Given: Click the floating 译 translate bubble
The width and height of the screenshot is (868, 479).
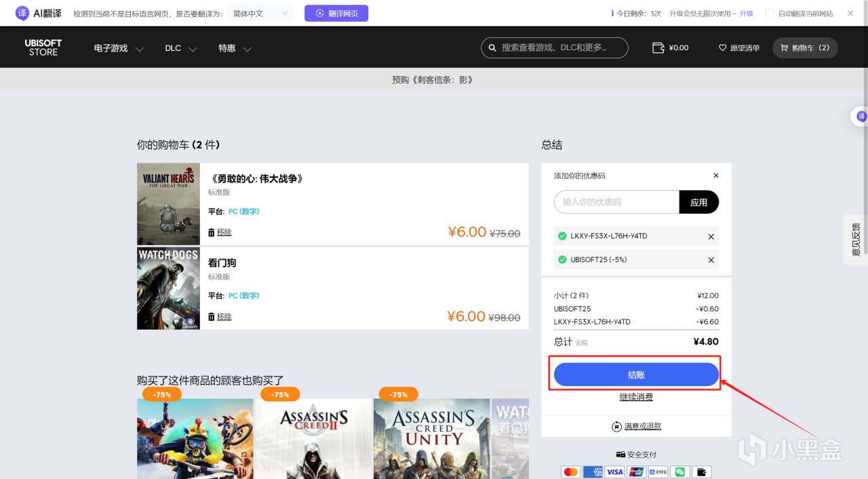Looking at the screenshot, I should point(861,117).
